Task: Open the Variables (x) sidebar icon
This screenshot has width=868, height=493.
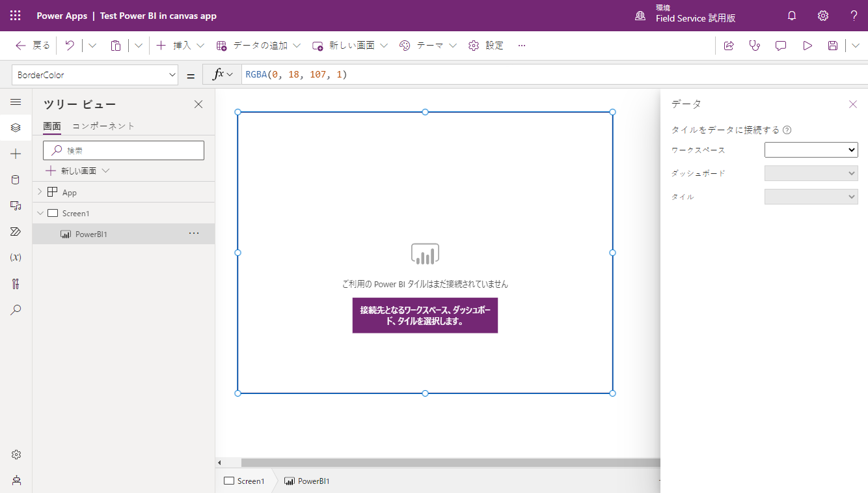Action: [x=16, y=257]
